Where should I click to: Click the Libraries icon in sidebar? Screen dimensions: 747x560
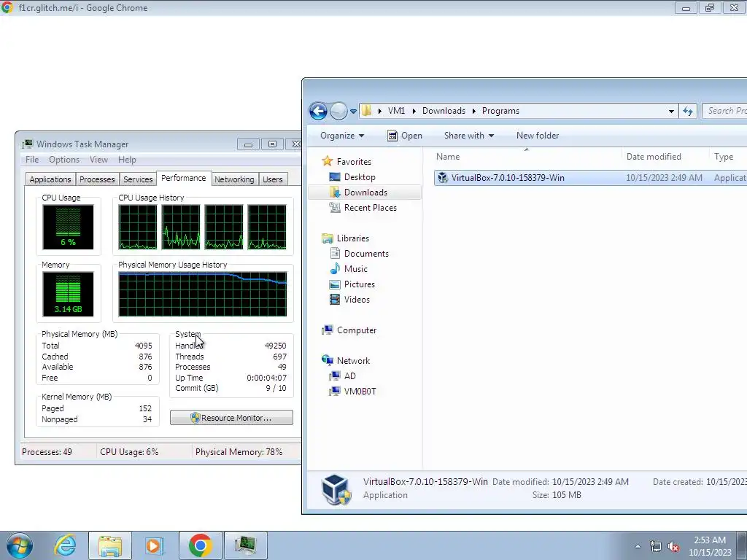328,238
